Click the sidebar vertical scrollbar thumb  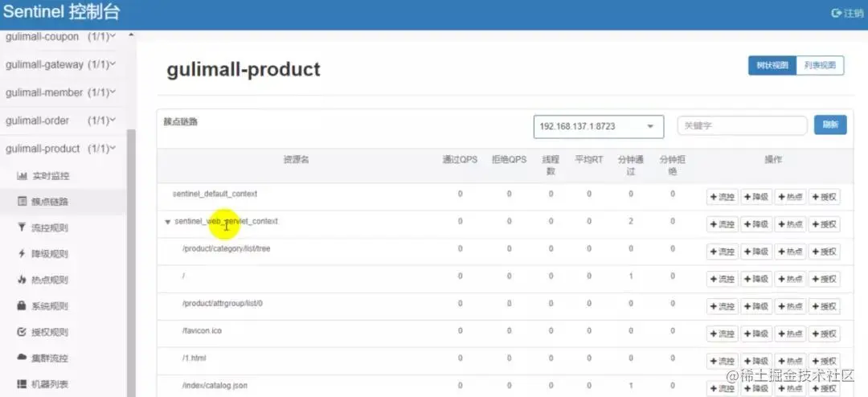point(131,263)
